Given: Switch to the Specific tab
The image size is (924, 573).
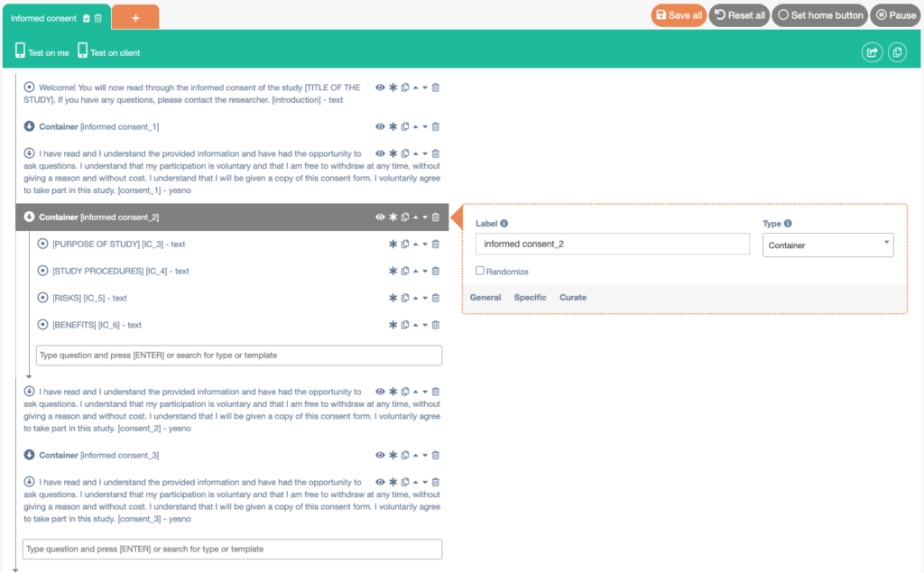Looking at the screenshot, I should pyautogui.click(x=530, y=297).
